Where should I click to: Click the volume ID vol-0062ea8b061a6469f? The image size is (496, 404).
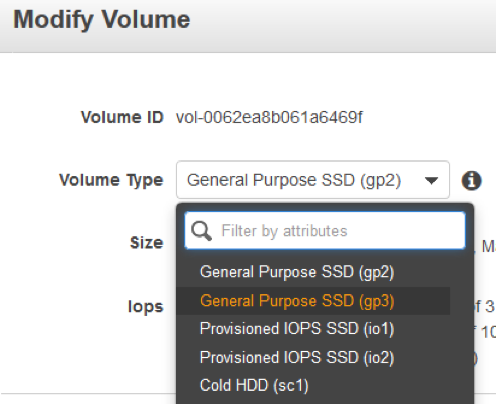point(269,117)
